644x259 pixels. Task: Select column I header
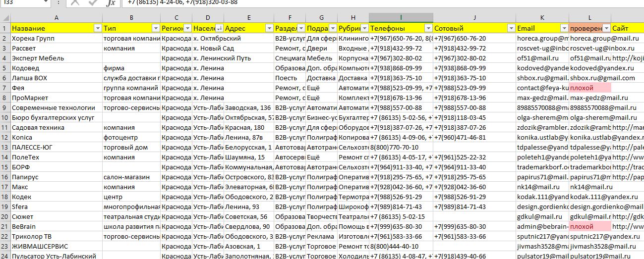[x=401, y=17]
